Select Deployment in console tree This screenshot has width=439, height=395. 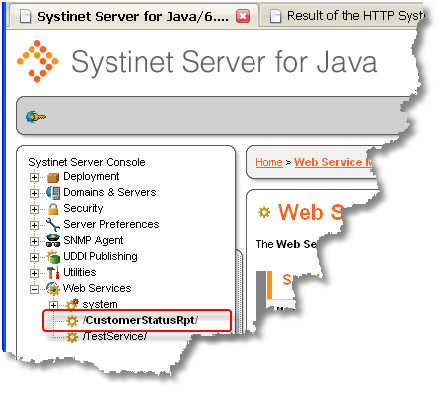click(x=91, y=176)
